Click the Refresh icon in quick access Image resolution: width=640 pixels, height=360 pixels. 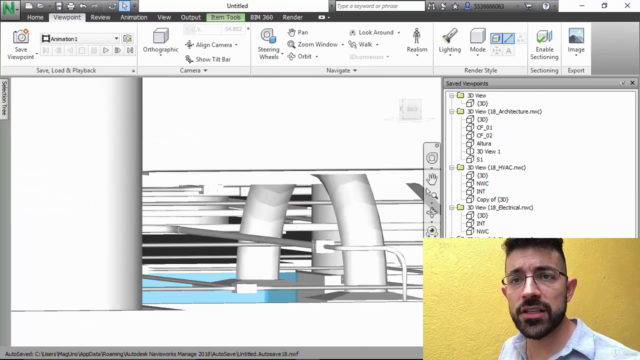point(112,6)
